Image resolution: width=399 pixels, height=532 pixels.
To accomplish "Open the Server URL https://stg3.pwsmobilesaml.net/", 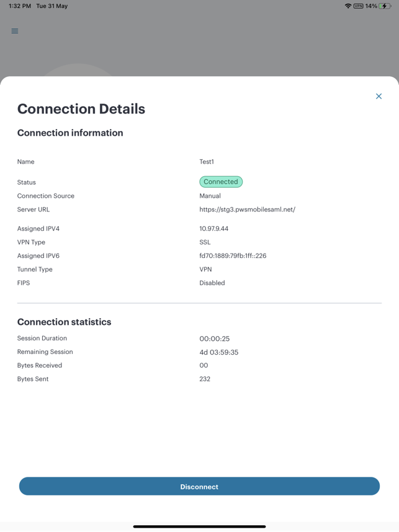I will [247, 210].
